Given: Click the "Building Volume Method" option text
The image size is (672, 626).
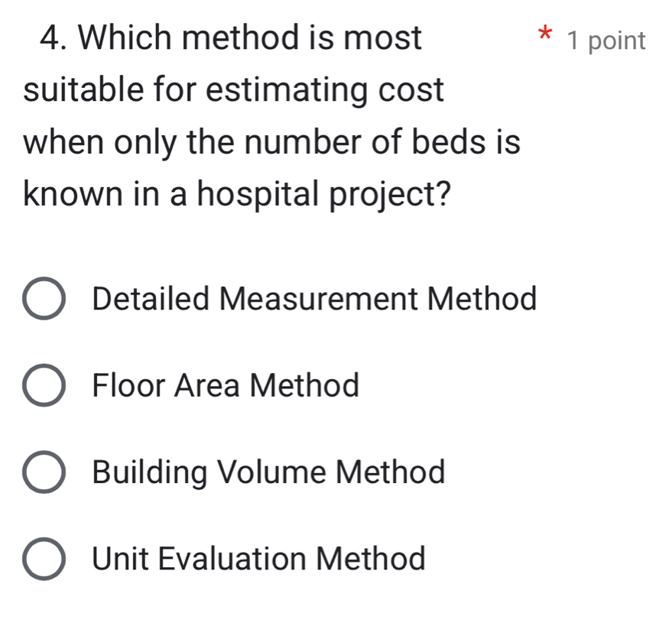Looking at the screenshot, I should click(268, 472).
